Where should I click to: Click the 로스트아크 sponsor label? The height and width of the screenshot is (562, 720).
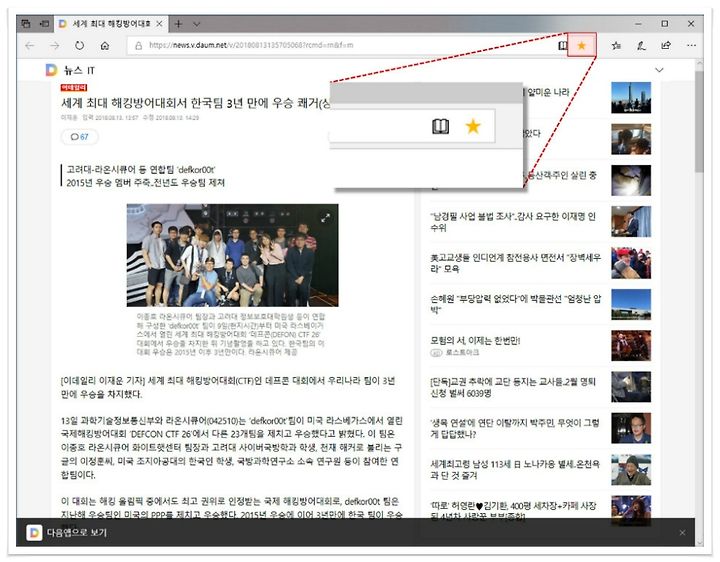point(462,353)
